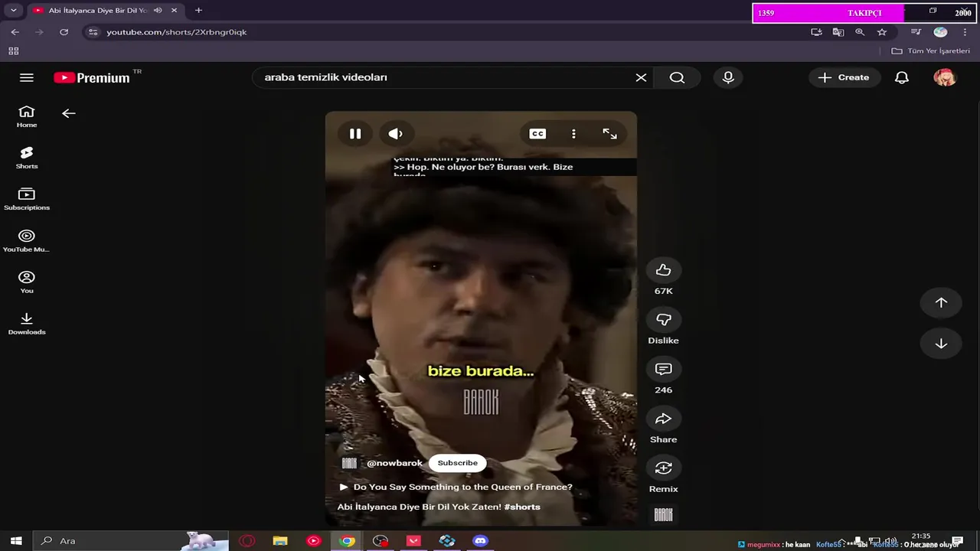Open a new browser tab

198,10
